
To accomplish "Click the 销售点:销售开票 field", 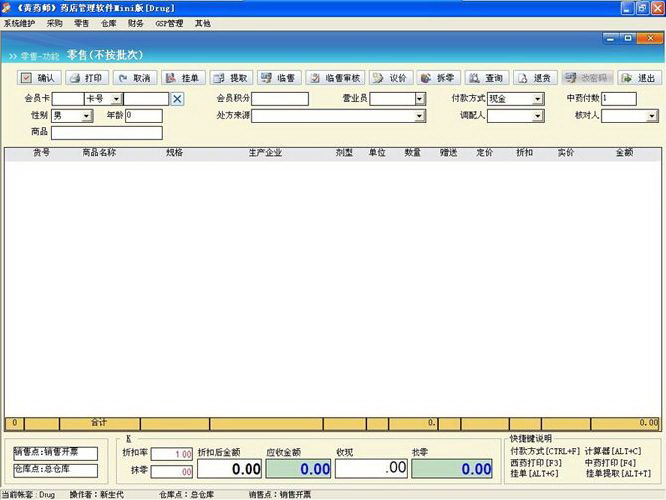I will 56,453.
